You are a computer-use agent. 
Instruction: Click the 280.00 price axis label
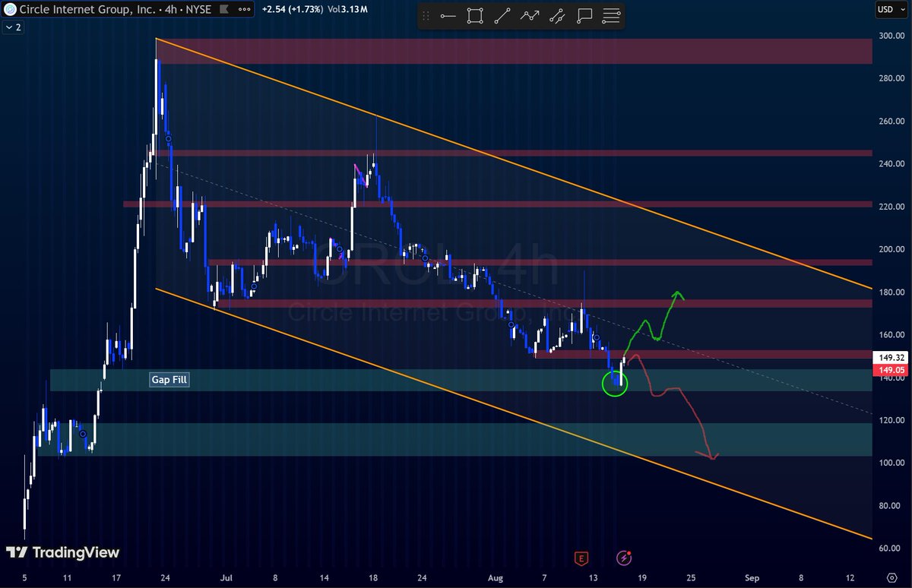click(891, 78)
